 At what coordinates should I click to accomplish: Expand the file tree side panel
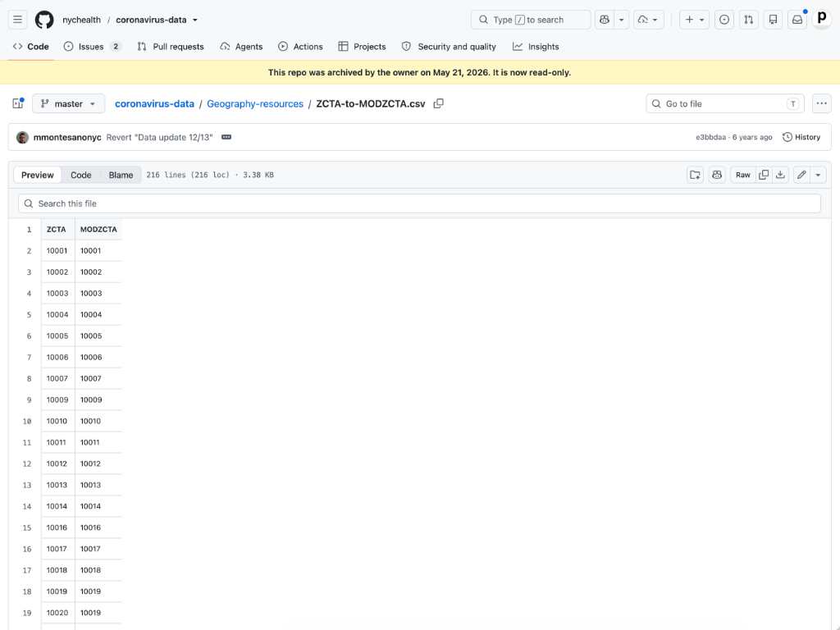(x=18, y=103)
